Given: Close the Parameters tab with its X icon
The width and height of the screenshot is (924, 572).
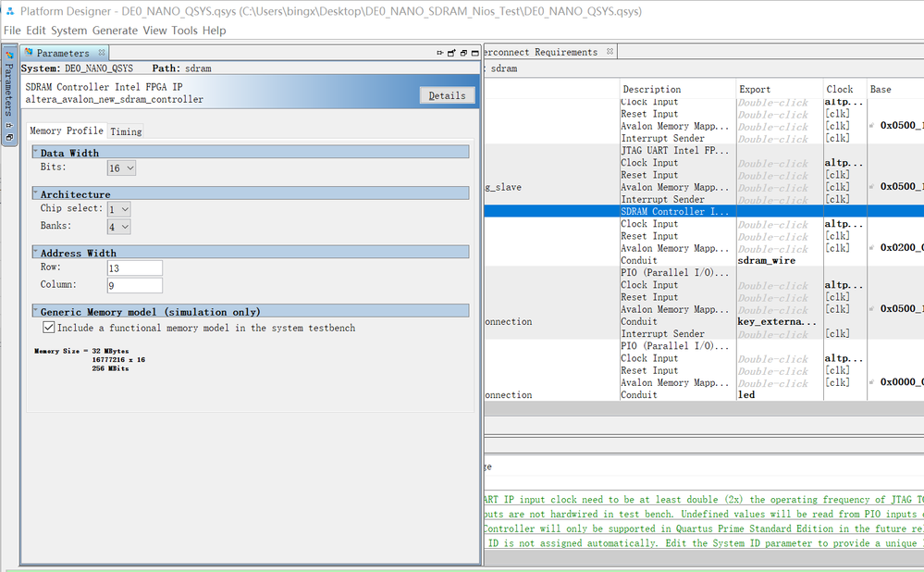Looking at the screenshot, I should (102, 53).
